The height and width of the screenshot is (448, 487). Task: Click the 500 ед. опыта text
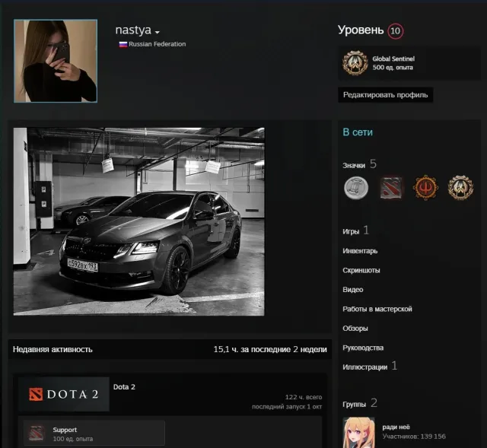[x=393, y=68]
